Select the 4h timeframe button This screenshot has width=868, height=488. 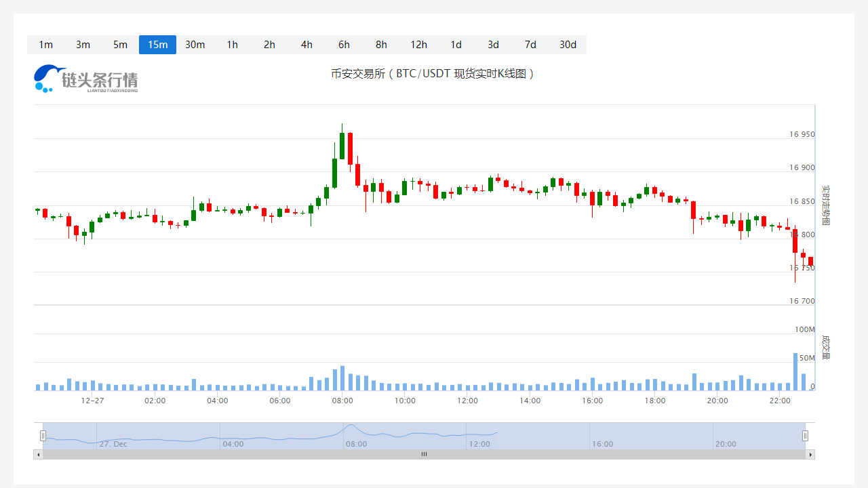(307, 45)
